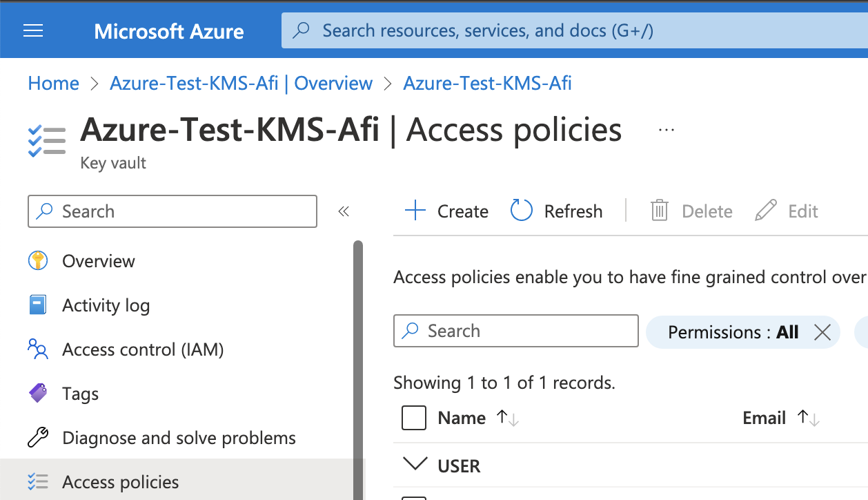Viewport: 868px width, 500px height.
Task: Click the Access control people icon
Action: point(38,349)
